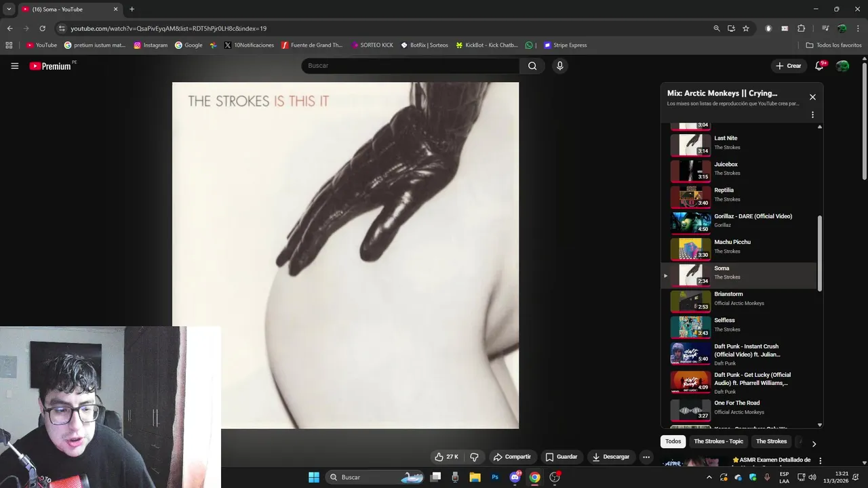The width and height of the screenshot is (868, 488).
Task: Open the Chrome three-dot menu
Action: pos(858,28)
